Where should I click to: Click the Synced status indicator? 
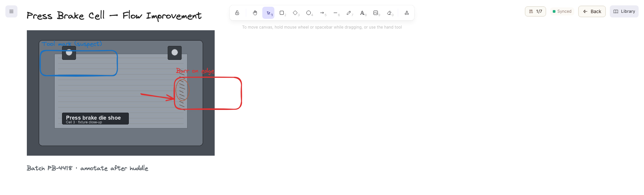[x=562, y=11]
